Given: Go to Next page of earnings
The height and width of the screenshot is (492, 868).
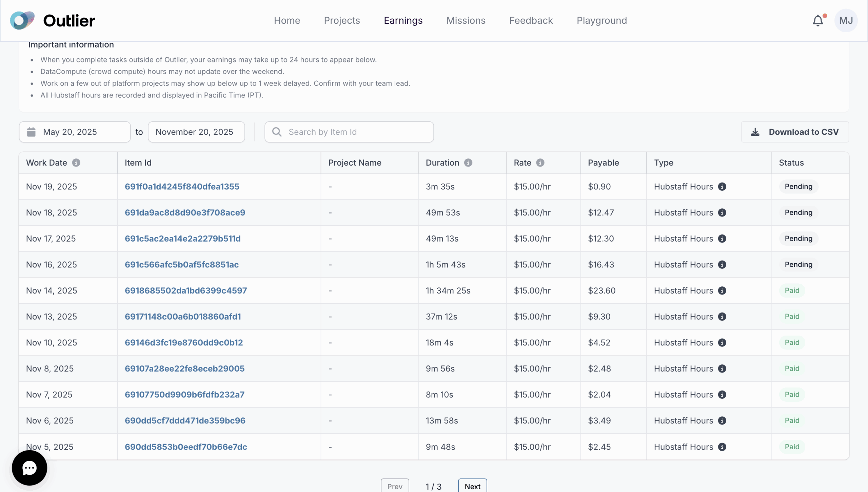Looking at the screenshot, I should [x=472, y=486].
